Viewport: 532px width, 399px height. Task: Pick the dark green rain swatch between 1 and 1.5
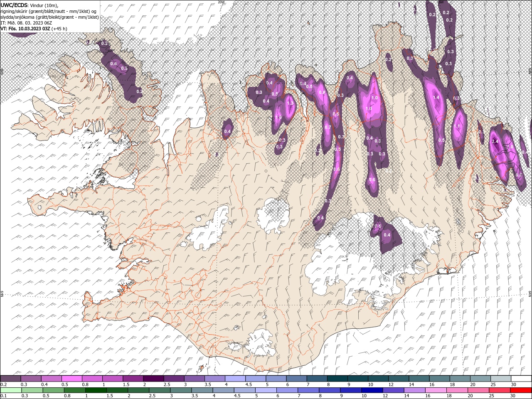tap(96, 390)
